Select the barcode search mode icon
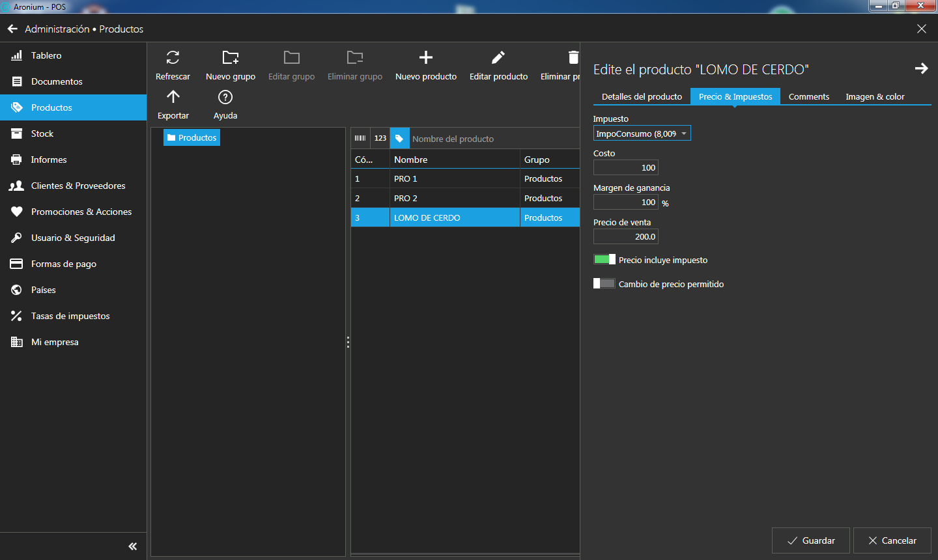Screen dimensions: 938x560 tap(360, 138)
